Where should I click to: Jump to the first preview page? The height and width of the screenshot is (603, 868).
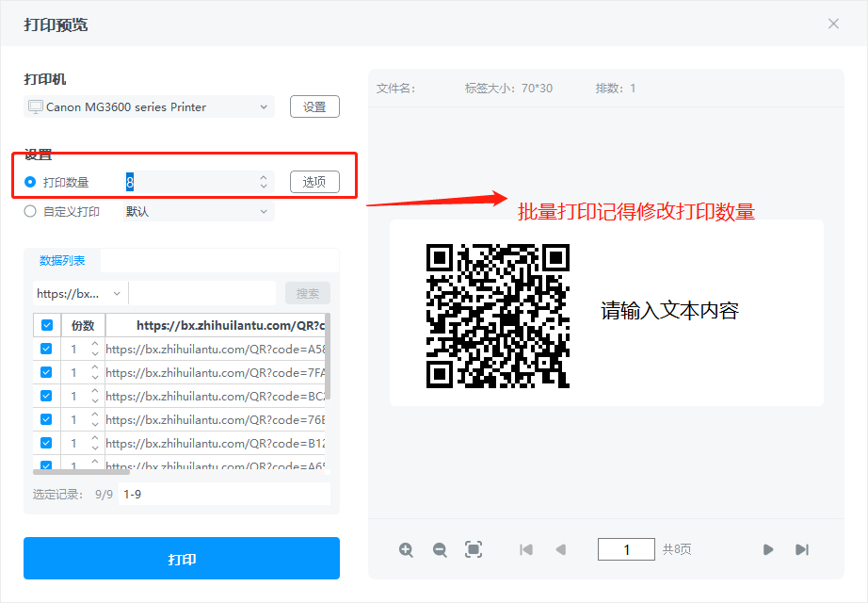click(x=526, y=549)
